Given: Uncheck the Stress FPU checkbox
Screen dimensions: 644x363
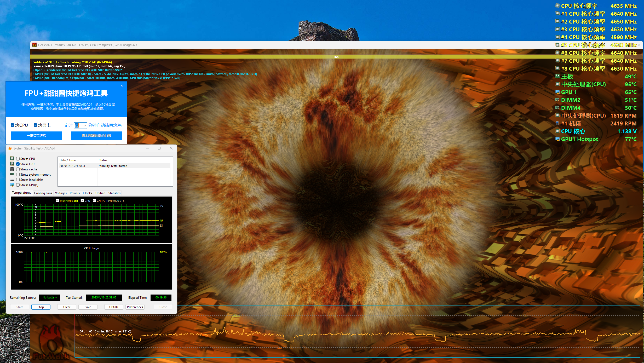Looking at the screenshot, I should point(18,164).
